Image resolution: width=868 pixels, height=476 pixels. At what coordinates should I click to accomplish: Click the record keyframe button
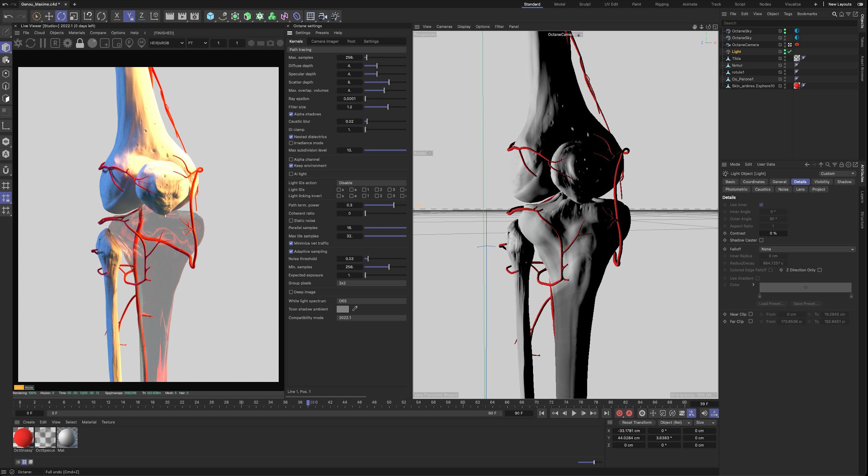pyautogui.click(x=619, y=413)
